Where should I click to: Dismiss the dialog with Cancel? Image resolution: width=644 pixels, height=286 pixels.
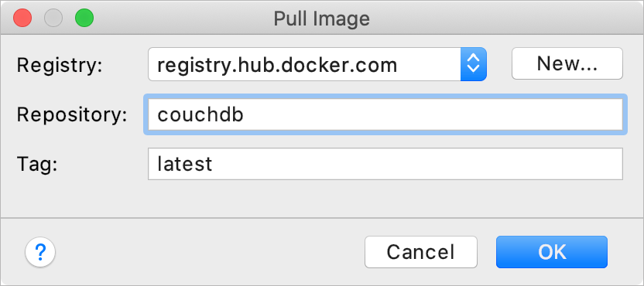(x=421, y=252)
